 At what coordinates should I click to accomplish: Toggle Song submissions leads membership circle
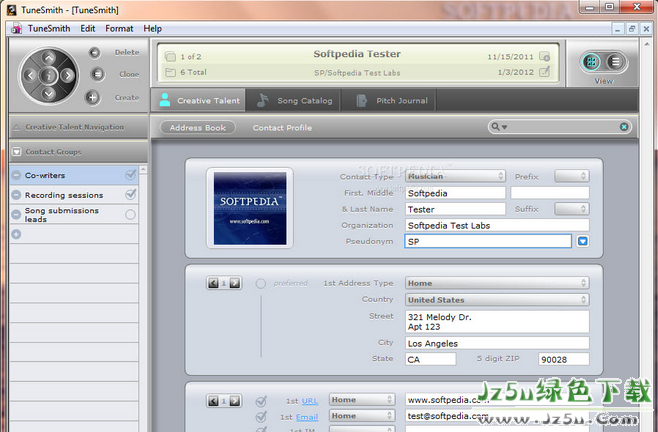[x=131, y=215]
